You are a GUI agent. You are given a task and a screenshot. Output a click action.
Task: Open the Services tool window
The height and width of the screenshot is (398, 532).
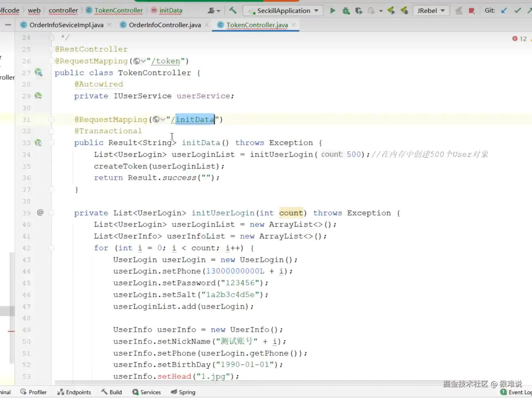146,392
